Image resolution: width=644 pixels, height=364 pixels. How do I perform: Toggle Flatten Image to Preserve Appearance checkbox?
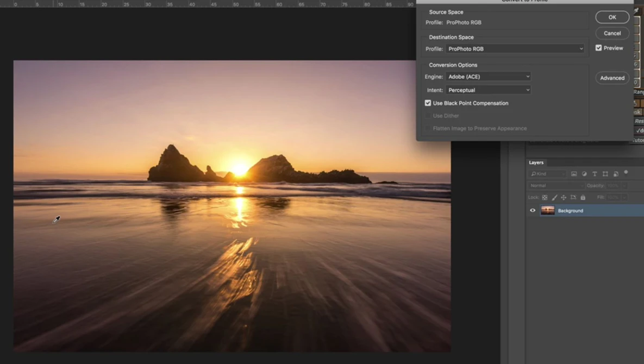click(x=428, y=128)
